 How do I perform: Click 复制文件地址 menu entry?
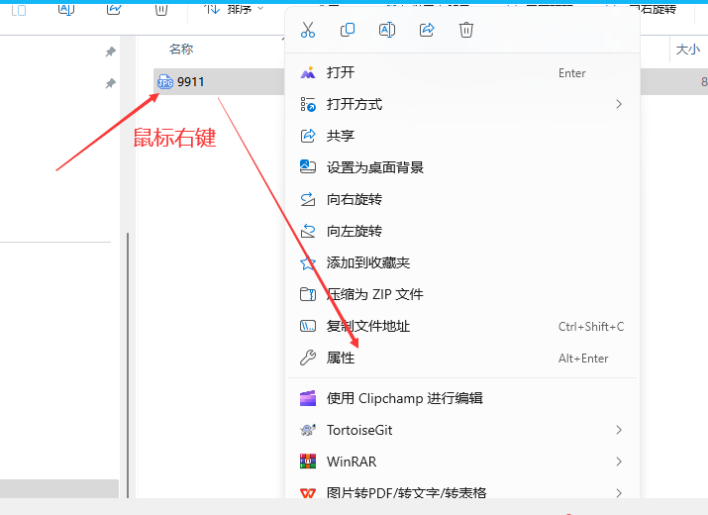coord(368,326)
